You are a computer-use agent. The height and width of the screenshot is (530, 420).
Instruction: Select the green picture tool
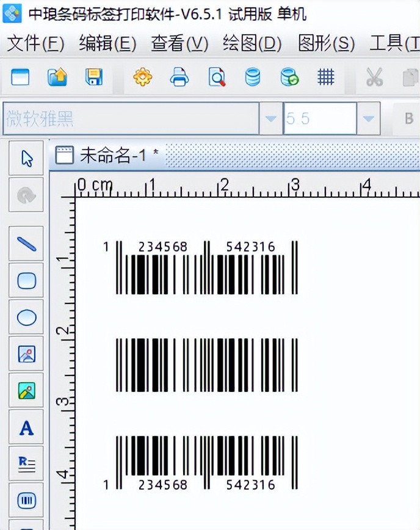[x=26, y=390]
